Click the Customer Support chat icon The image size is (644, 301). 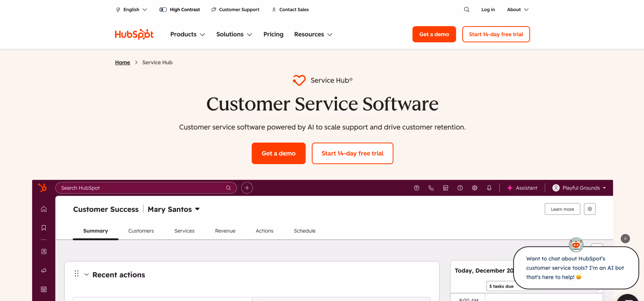tap(214, 10)
